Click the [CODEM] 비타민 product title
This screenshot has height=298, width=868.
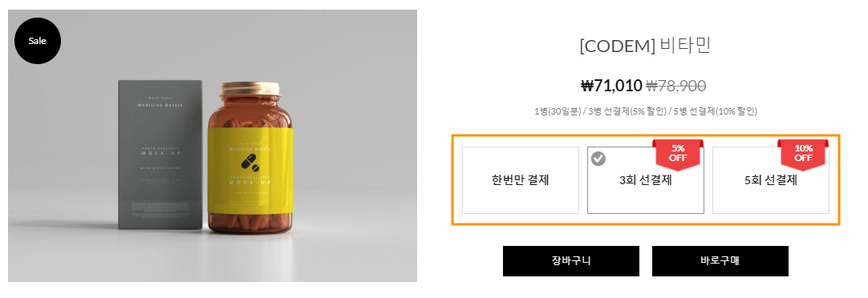(645, 46)
